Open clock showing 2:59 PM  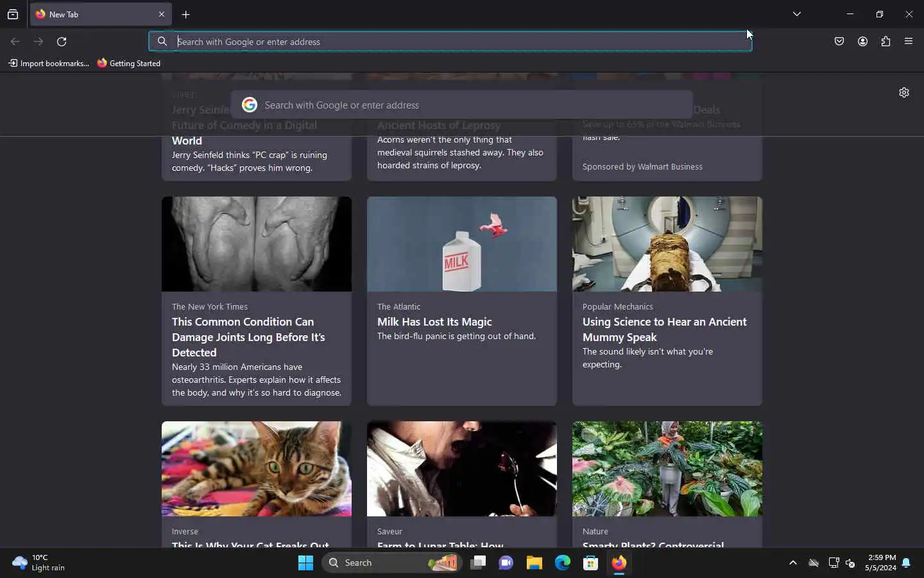point(880,563)
